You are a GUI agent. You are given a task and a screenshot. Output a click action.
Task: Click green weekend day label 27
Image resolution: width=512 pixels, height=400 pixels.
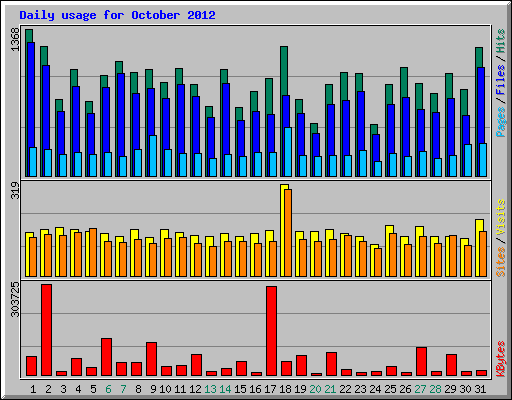tap(420, 389)
